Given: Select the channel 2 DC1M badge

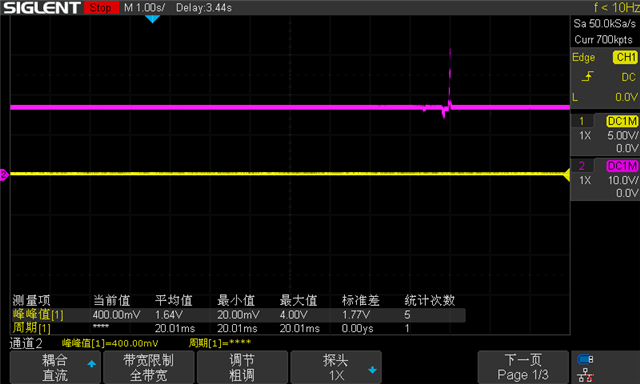Looking at the screenshot, I should [622, 166].
